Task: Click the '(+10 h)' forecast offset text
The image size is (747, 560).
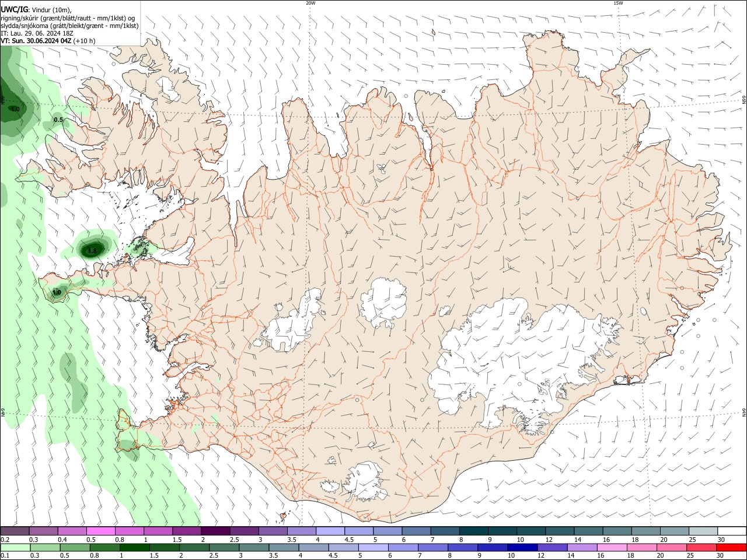Action: coord(85,41)
